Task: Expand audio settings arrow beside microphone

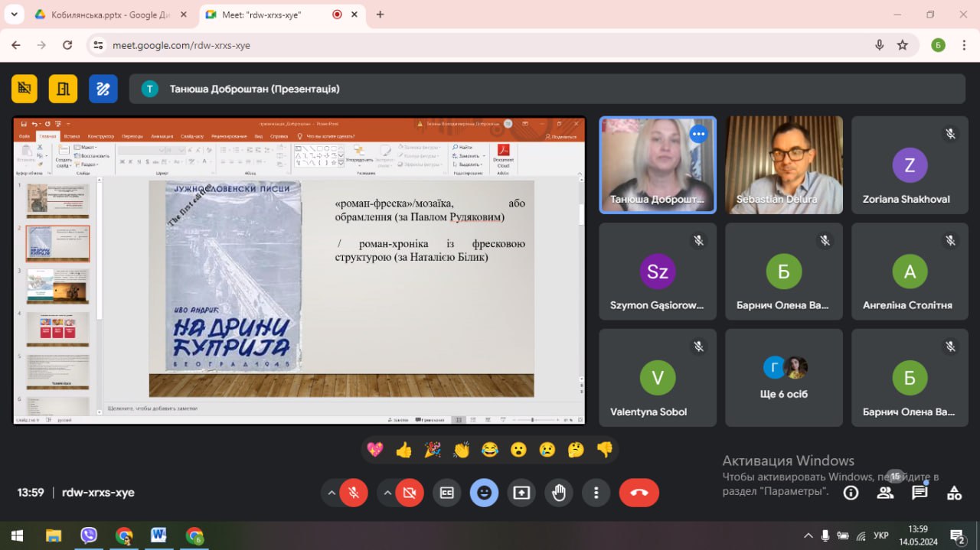Action: coord(331,493)
